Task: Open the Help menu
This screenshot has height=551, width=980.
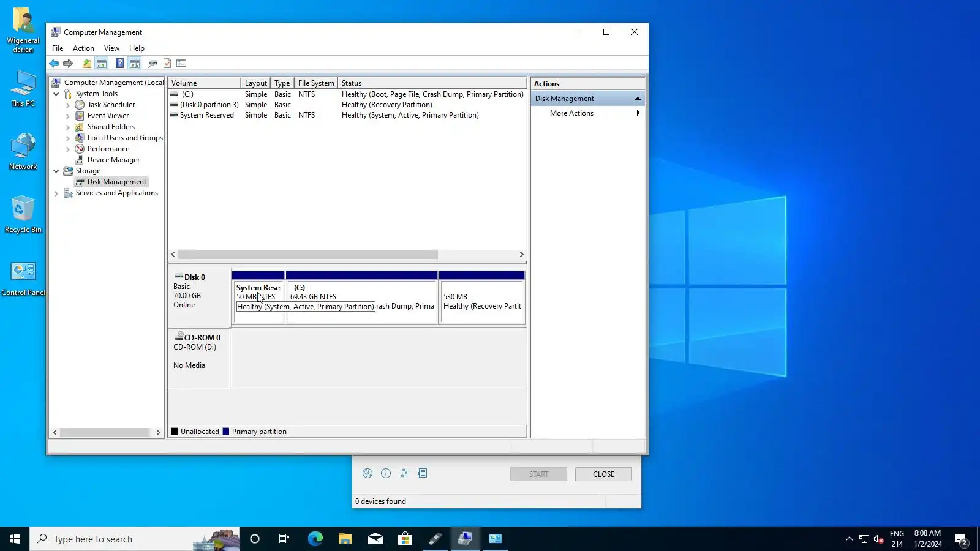Action: point(137,48)
